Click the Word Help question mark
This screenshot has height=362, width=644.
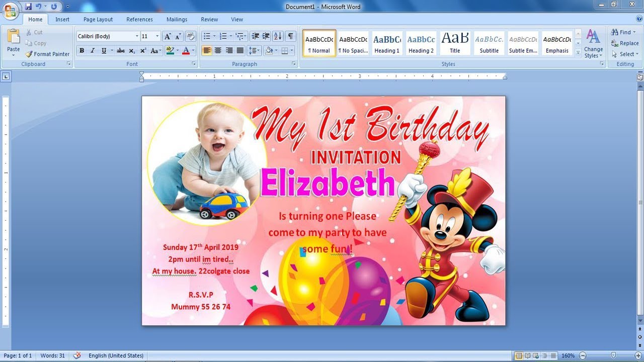pos(639,19)
